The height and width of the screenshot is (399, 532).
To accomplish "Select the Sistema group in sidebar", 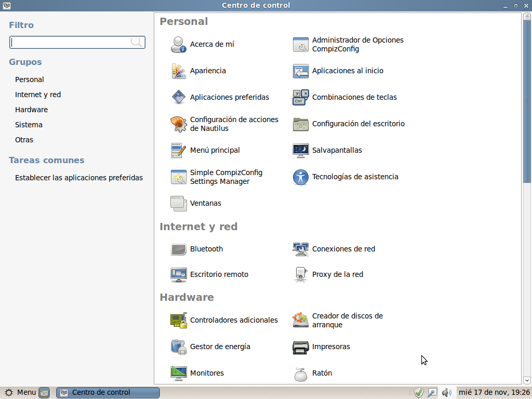I will click(x=29, y=125).
